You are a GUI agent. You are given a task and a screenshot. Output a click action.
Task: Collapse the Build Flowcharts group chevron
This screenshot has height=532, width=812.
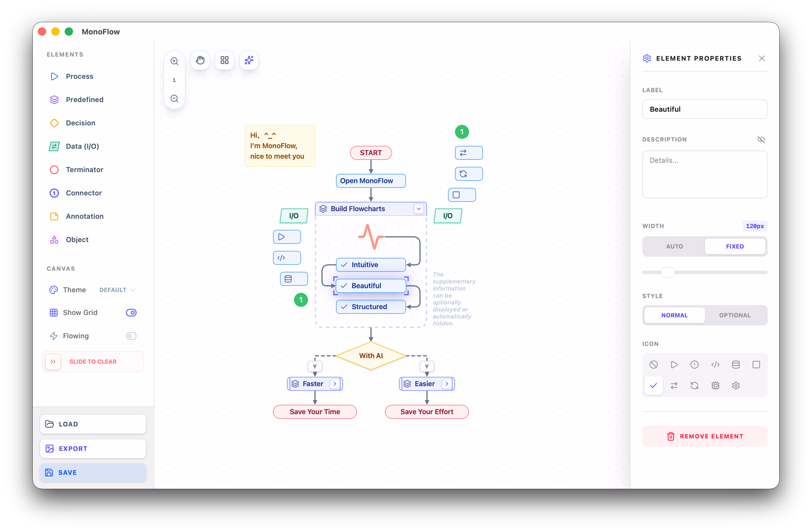click(x=419, y=209)
